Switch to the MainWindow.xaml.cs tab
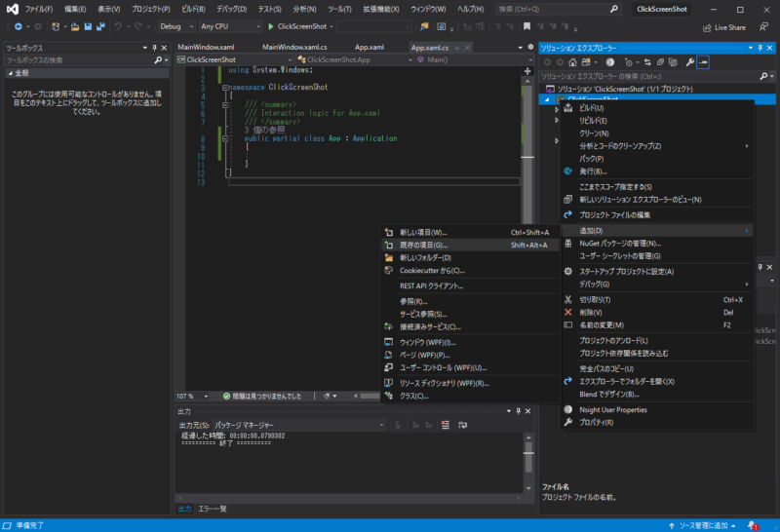Image resolution: width=780 pixels, height=532 pixels. coord(294,47)
